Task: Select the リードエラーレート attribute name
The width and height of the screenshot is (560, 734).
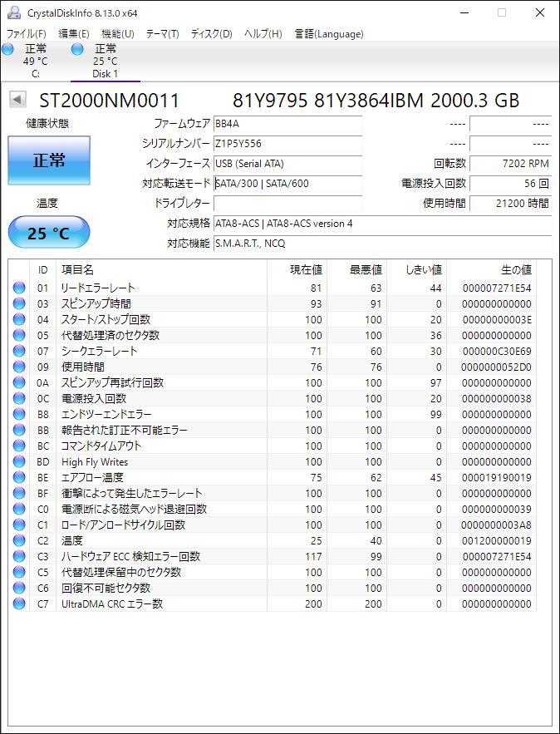Action: point(98,288)
